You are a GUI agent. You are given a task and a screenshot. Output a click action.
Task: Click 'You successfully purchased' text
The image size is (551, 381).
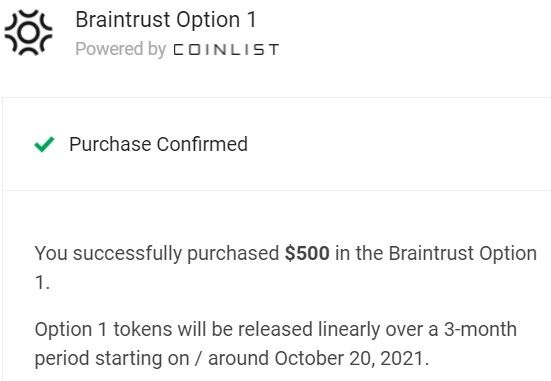(157, 253)
